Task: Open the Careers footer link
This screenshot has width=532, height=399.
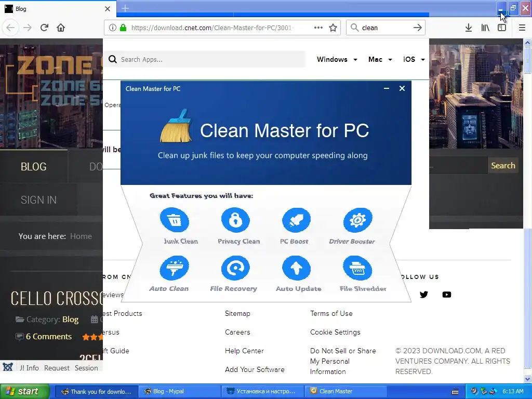Action: 237,332
